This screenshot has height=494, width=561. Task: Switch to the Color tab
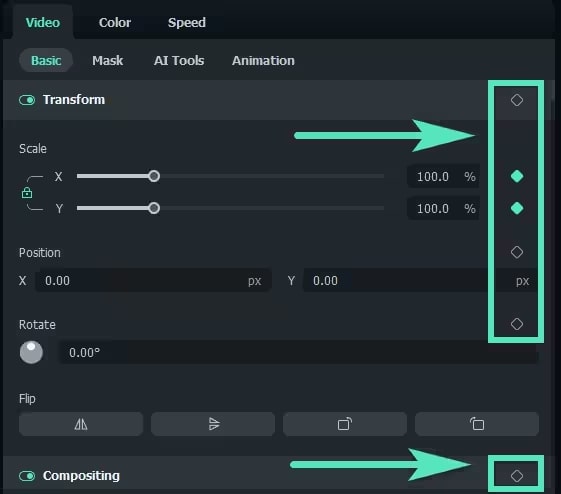coord(115,23)
